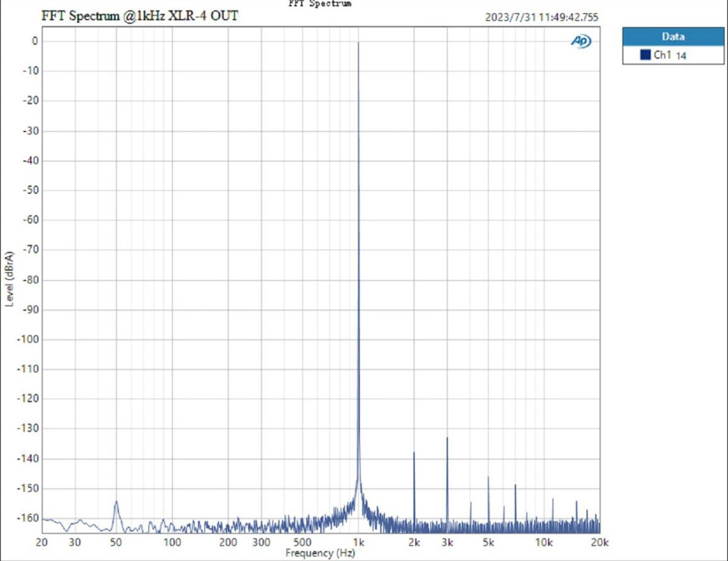
Task: Select the Ch1 legend entry label
Action: pos(662,55)
